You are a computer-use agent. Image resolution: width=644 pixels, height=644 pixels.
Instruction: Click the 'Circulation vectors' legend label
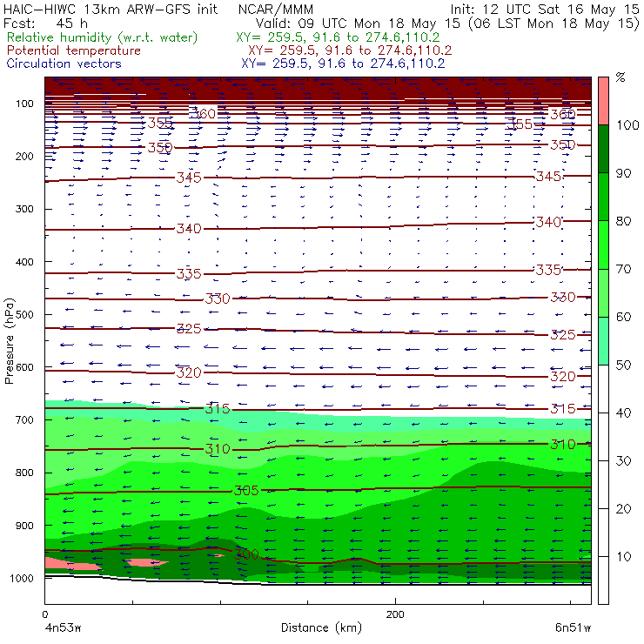[x=64, y=64]
